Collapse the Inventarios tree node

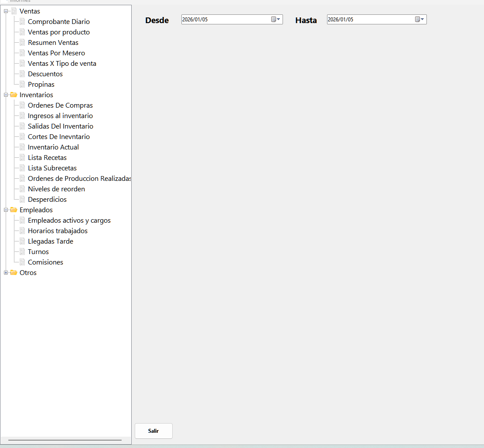pos(6,95)
